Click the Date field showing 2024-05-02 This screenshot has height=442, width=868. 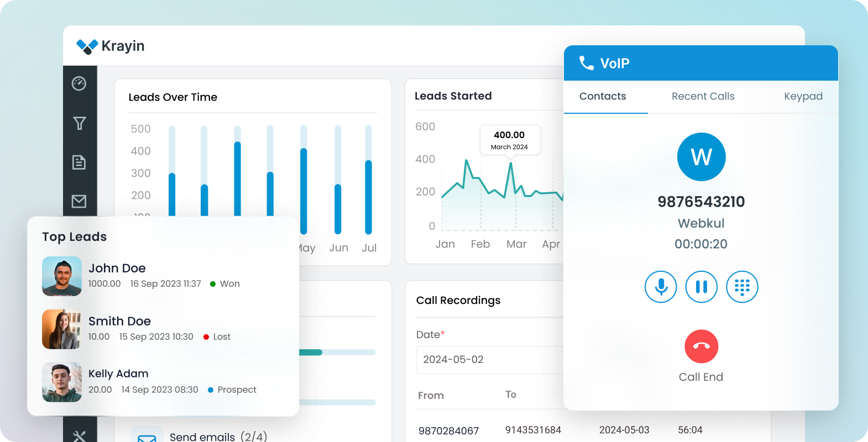[489, 360]
